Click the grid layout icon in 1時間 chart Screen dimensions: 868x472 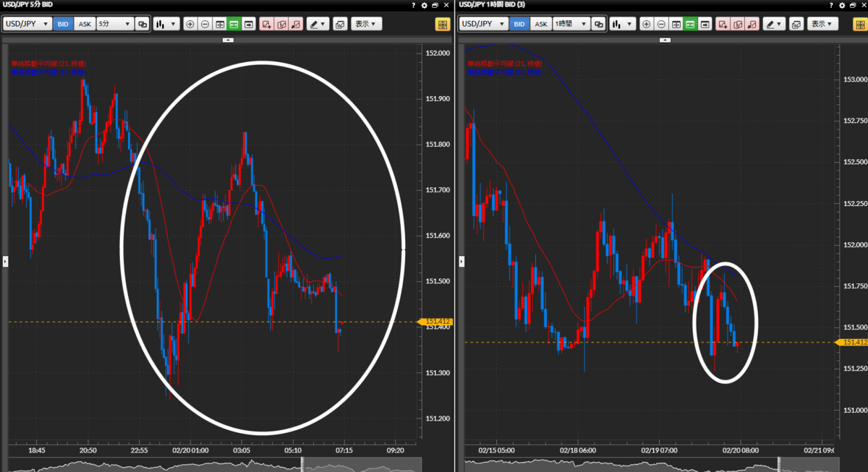[675, 24]
